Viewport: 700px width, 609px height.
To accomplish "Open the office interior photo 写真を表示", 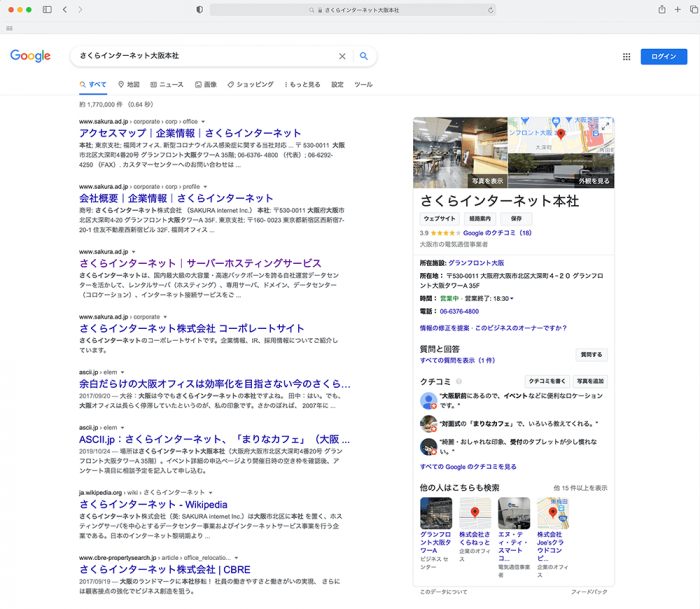I will [460, 152].
